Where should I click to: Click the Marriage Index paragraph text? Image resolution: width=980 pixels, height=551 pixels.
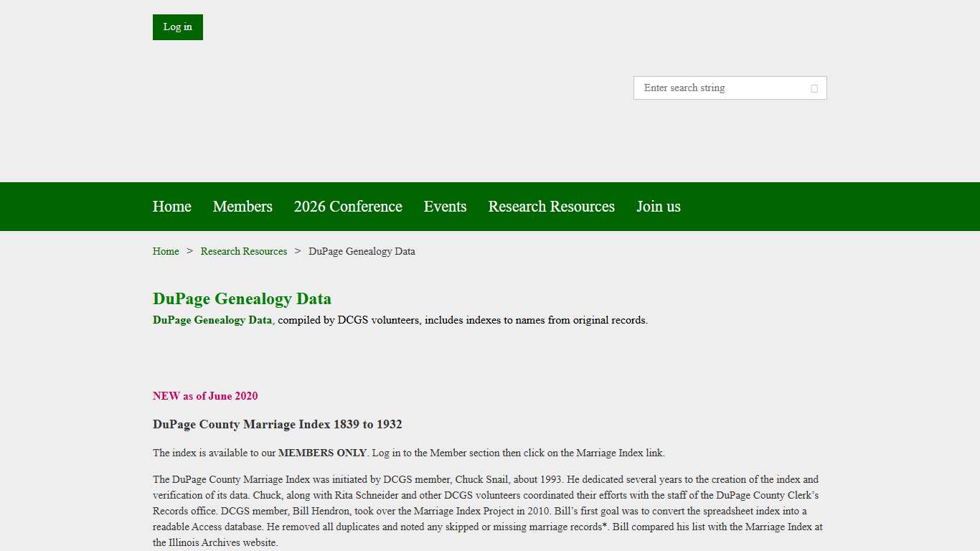[487, 511]
